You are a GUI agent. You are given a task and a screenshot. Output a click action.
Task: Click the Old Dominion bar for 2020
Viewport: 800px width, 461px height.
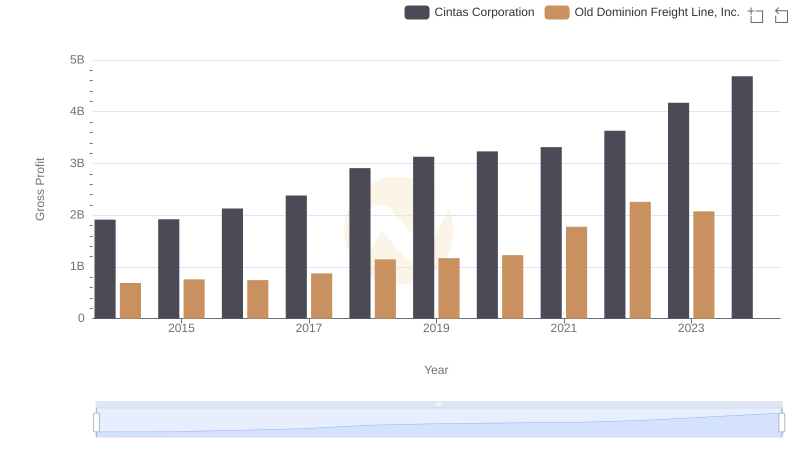513,287
